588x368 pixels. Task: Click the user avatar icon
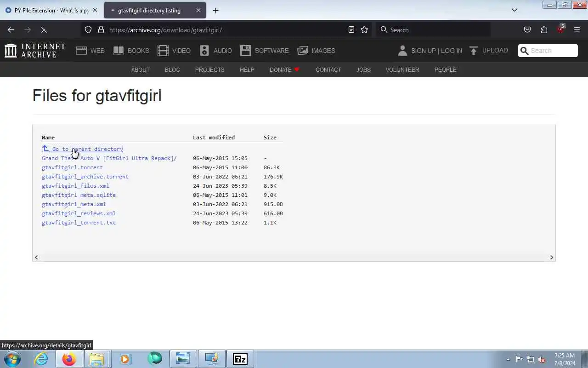click(402, 51)
